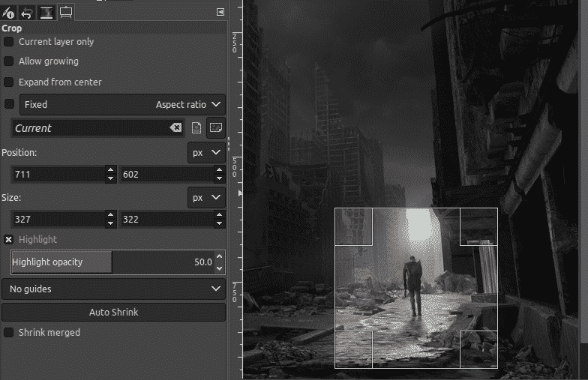Viewport: 588px width, 380px height.
Task: Open the dock tab configuration menu
Action: click(220, 12)
